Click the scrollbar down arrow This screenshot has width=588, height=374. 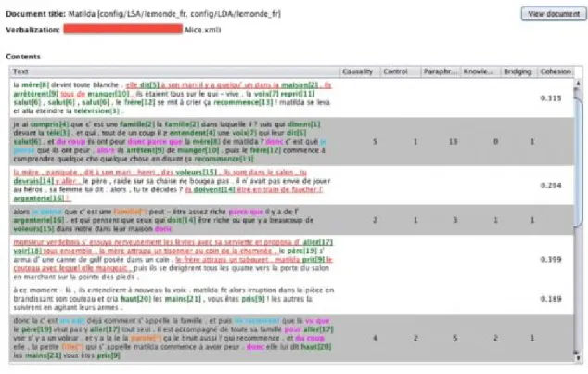[578, 356]
